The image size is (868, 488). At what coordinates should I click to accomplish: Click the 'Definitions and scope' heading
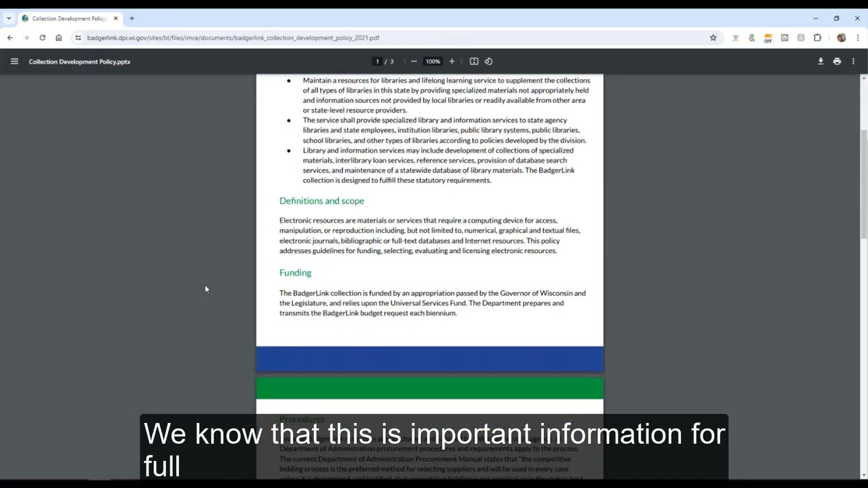[321, 201]
